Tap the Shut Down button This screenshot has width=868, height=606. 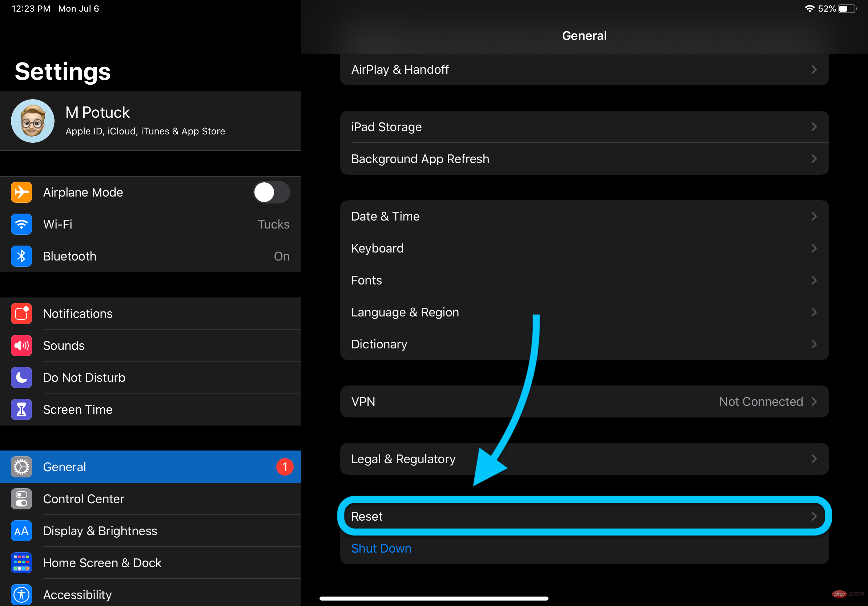coord(382,548)
